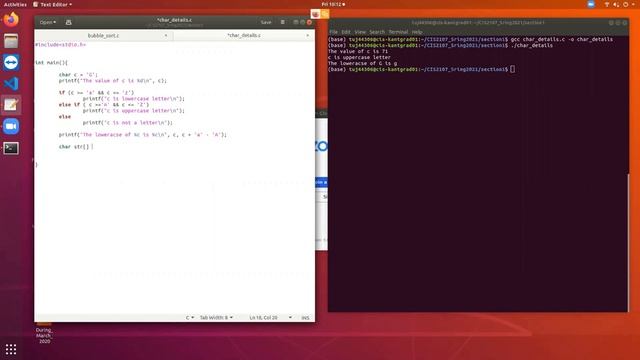
Task: Change the C language syntax selector
Action: pyautogui.click(x=190, y=318)
